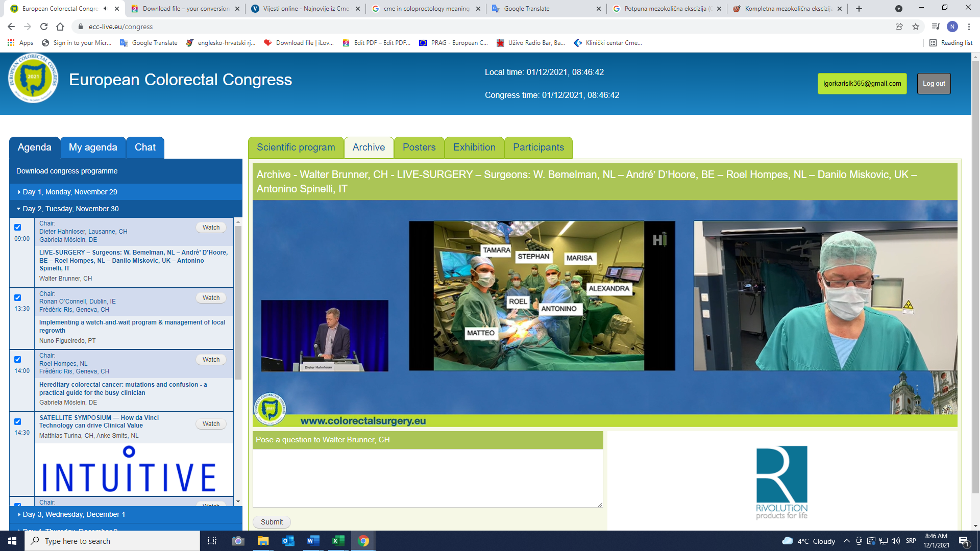Image resolution: width=980 pixels, height=551 pixels.
Task: Mute the tab using the speaker icon
Action: coord(106,9)
